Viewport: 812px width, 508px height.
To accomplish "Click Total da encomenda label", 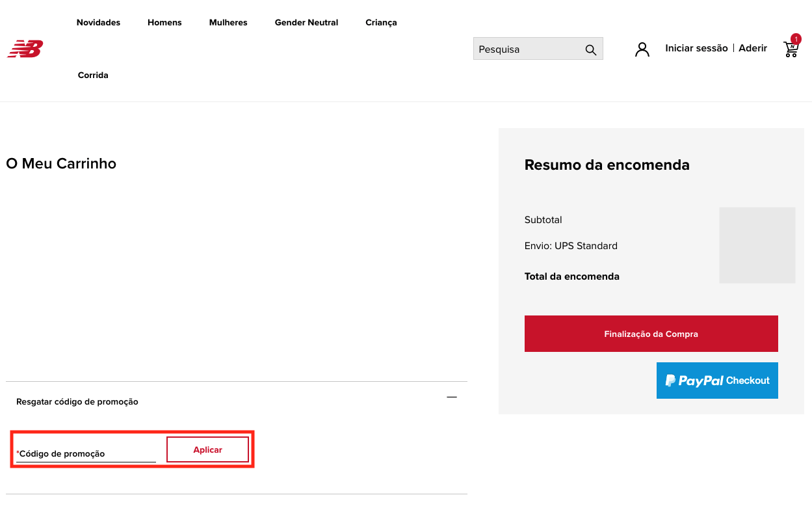I will pos(571,276).
